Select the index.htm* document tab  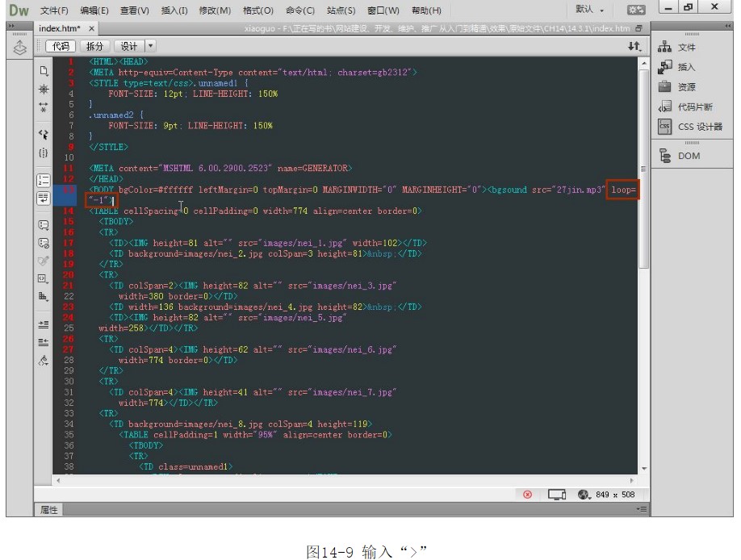click(x=61, y=28)
